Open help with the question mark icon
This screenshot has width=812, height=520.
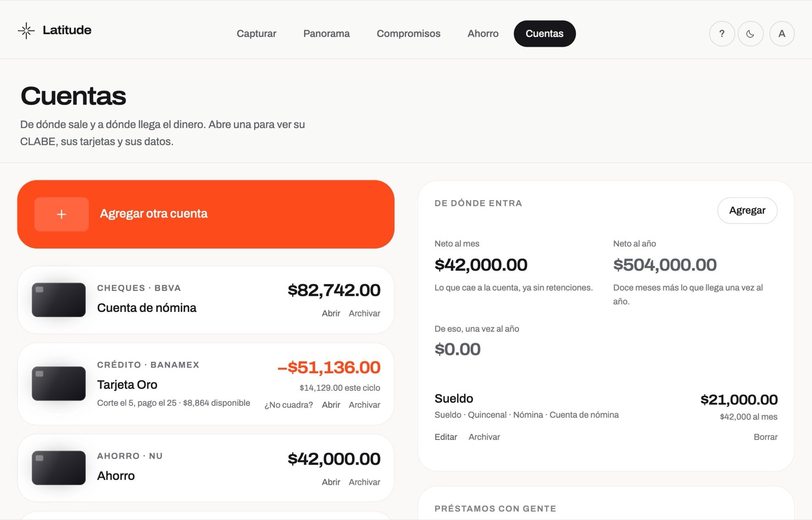coord(722,34)
